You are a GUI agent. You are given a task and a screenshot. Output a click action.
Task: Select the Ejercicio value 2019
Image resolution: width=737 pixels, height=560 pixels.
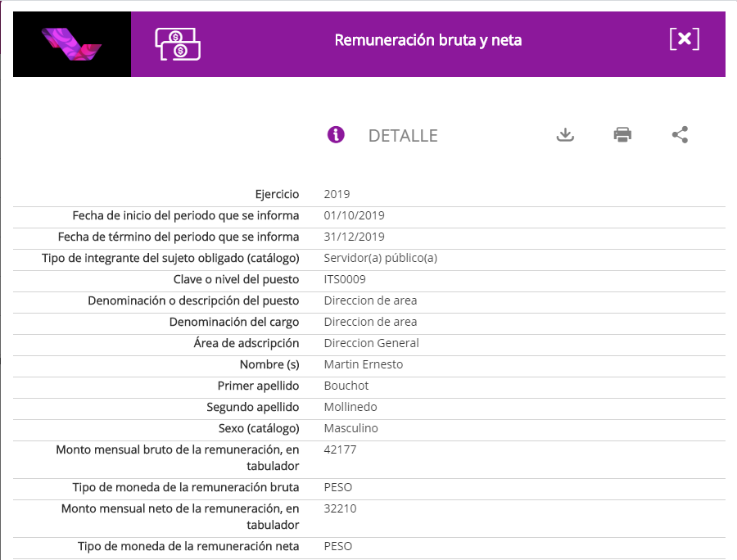tap(337, 194)
